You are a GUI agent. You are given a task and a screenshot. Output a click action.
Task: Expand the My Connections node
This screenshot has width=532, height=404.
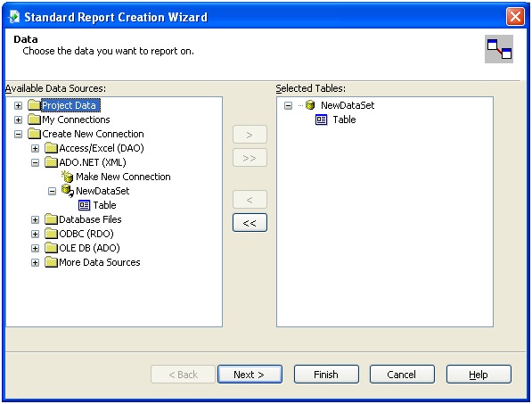[x=19, y=120]
